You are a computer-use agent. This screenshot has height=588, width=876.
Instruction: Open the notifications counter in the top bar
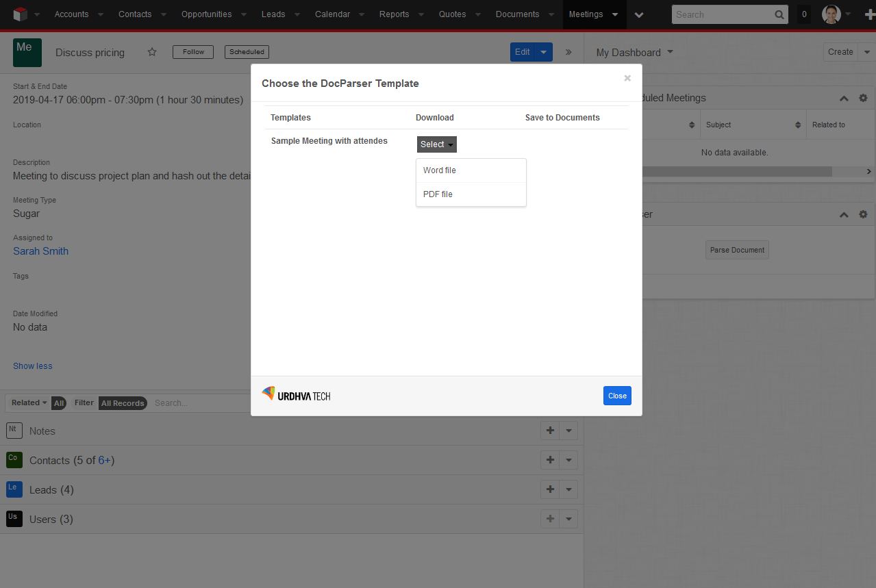(803, 14)
